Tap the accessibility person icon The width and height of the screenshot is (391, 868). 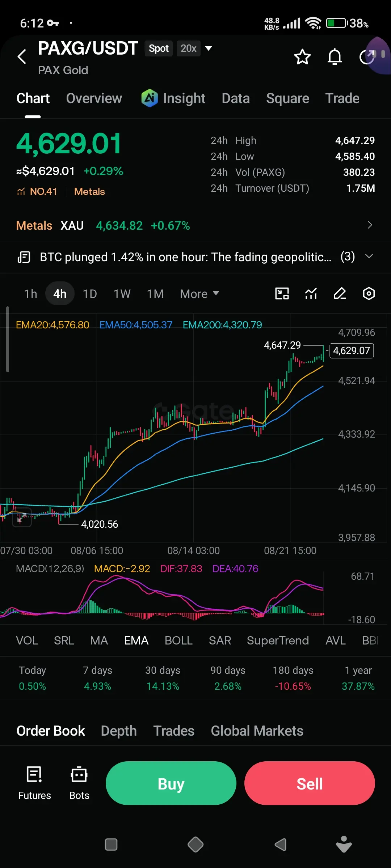click(344, 844)
